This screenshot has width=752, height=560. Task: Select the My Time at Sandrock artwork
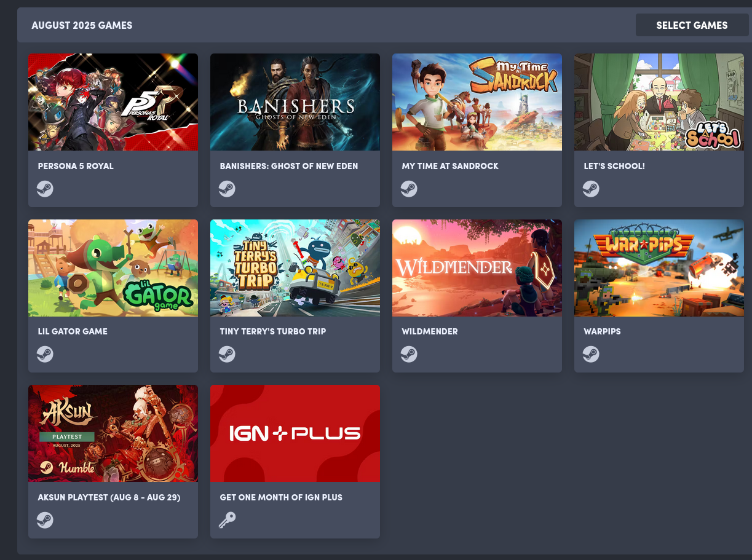[477, 102]
